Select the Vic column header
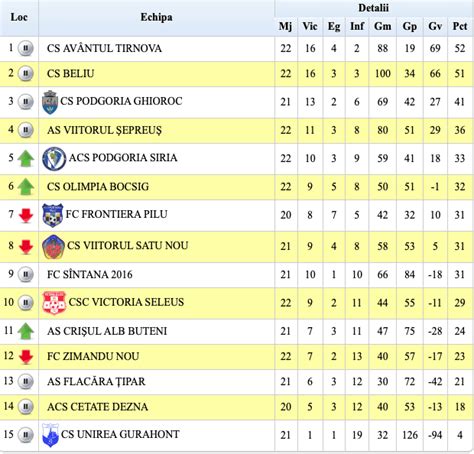The width and height of the screenshot is (474, 454). point(310,26)
